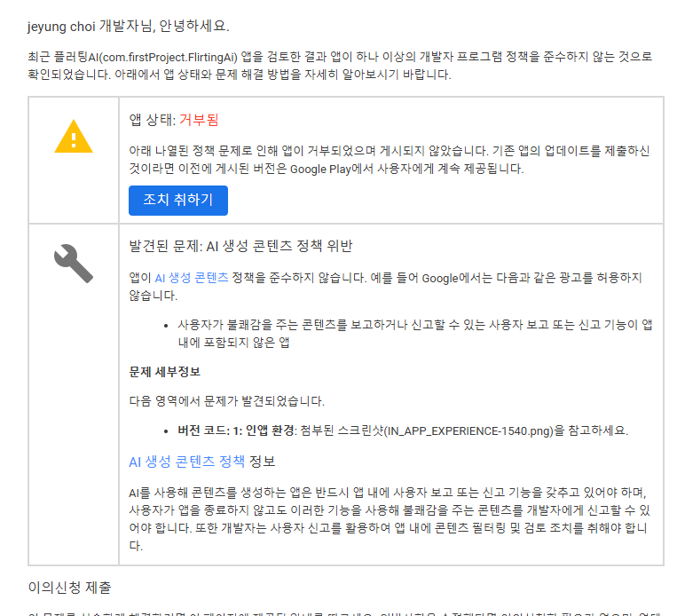
Task: Click the 이의신청 제출 heading
Action: tap(69, 588)
